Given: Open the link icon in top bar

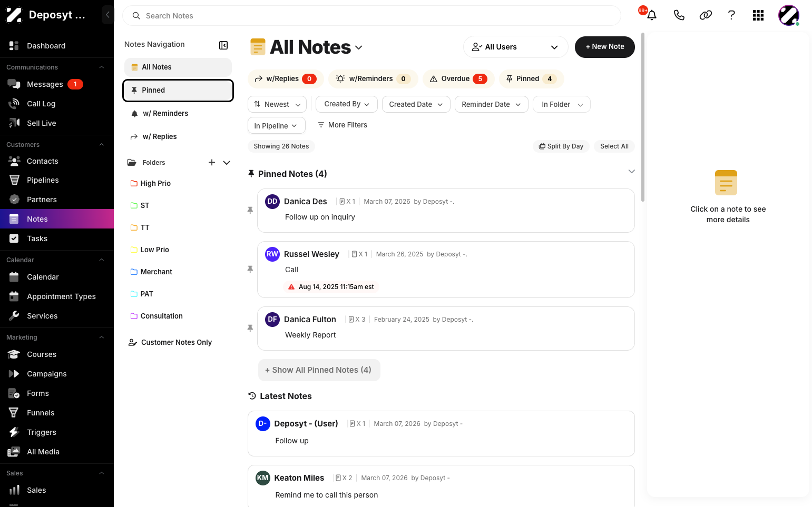Looking at the screenshot, I should [706, 15].
